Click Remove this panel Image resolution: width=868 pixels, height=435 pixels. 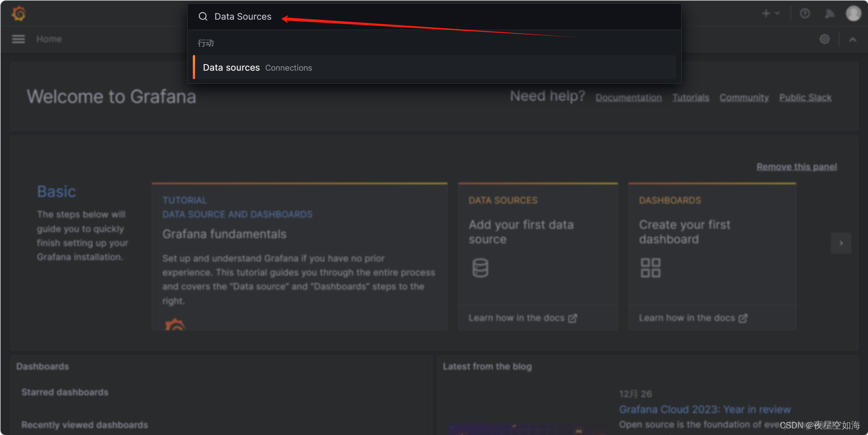tap(796, 167)
